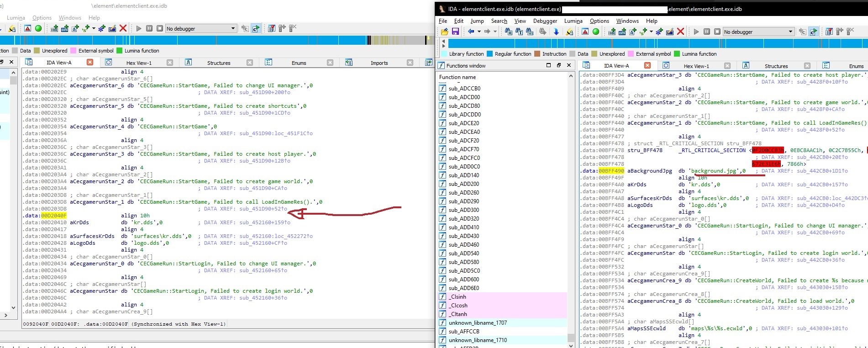Click left arrow beside right window navigation band

pyautogui.click(x=442, y=41)
